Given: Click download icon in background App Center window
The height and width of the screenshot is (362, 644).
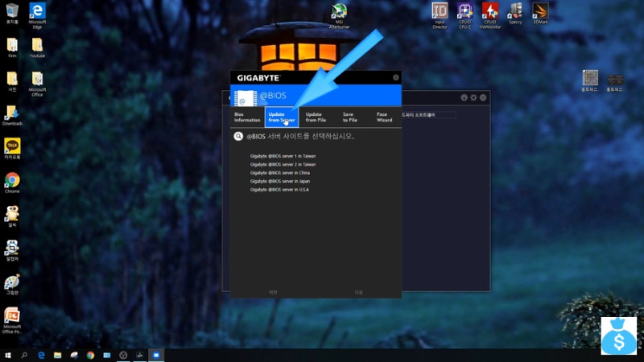Looking at the screenshot, I should [x=464, y=97].
